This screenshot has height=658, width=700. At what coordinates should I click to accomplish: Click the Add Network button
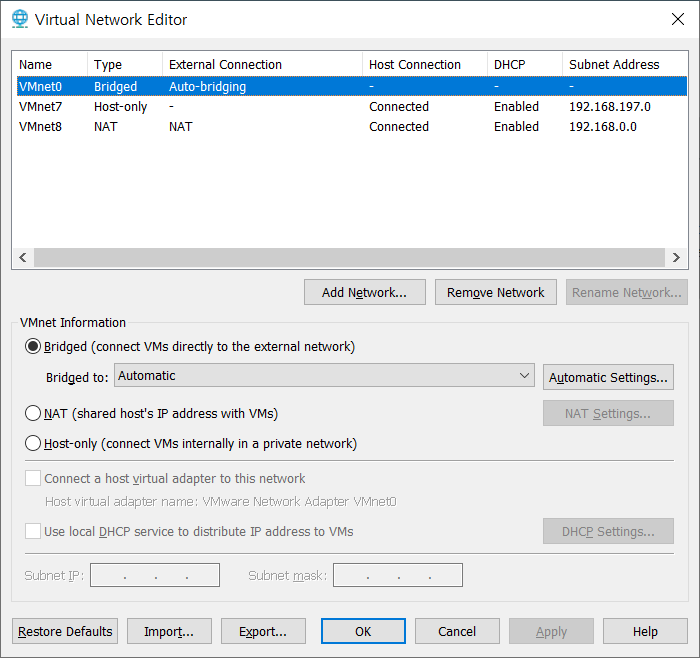tap(365, 292)
